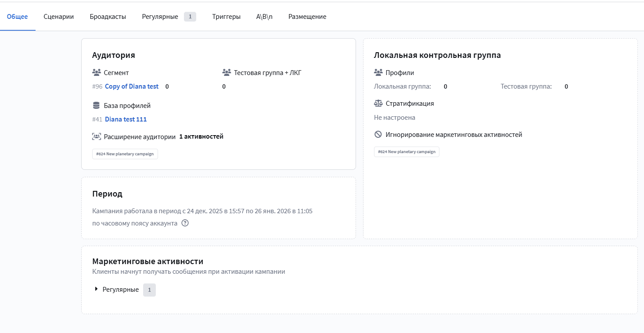The height and width of the screenshot is (333, 644).
Task: Switch to the Сценарии tab
Action: coord(59,17)
